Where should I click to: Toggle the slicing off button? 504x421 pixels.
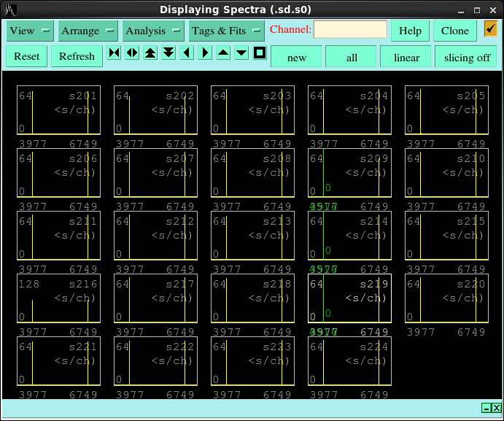pyautogui.click(x=467, y=57)
